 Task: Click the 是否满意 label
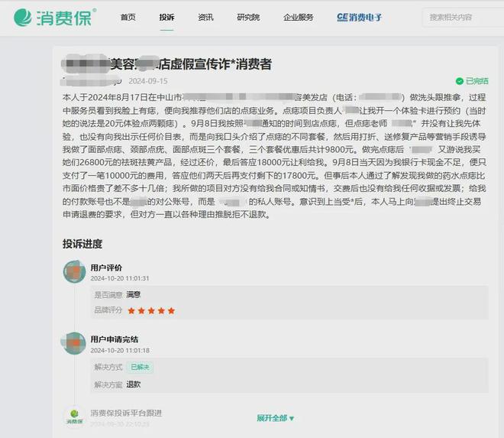pos(108,294)
